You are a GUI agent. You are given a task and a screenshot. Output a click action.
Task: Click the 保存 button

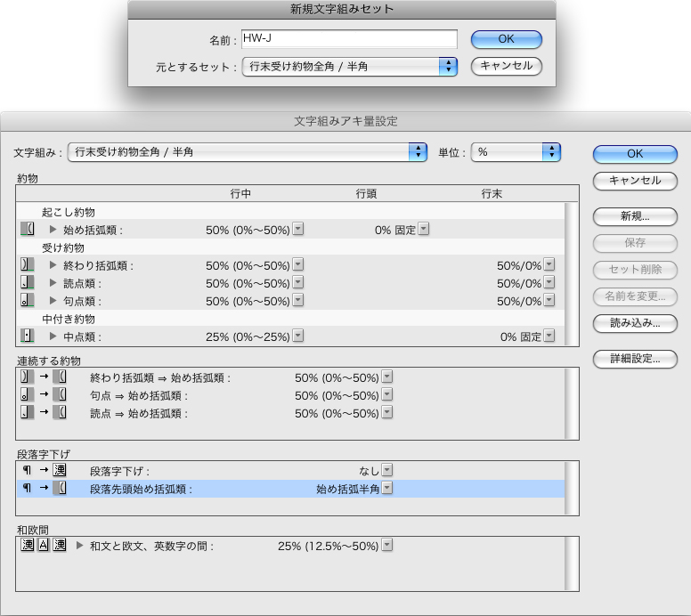click(x=635, y=243)
